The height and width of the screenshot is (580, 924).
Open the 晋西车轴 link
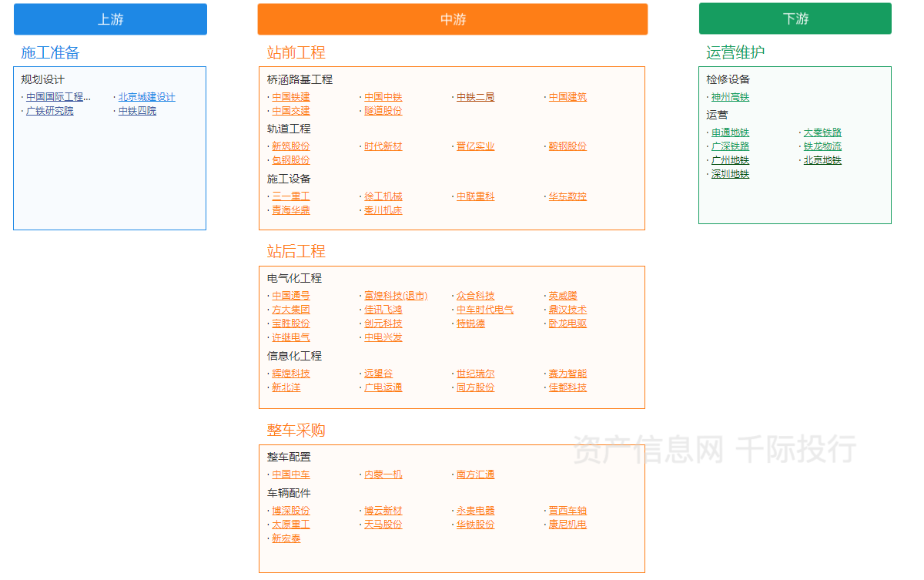coord(568,511)
